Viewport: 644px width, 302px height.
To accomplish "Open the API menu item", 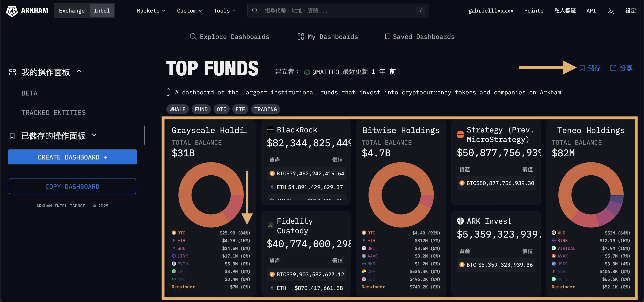I will 591,11.
